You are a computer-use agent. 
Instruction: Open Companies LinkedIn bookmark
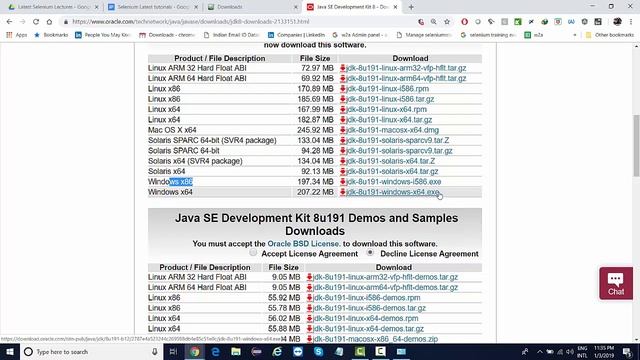pos(296,35)
